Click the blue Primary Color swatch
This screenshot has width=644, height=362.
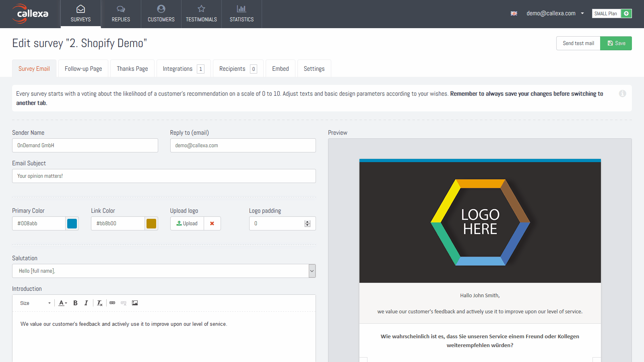(72, 224)
